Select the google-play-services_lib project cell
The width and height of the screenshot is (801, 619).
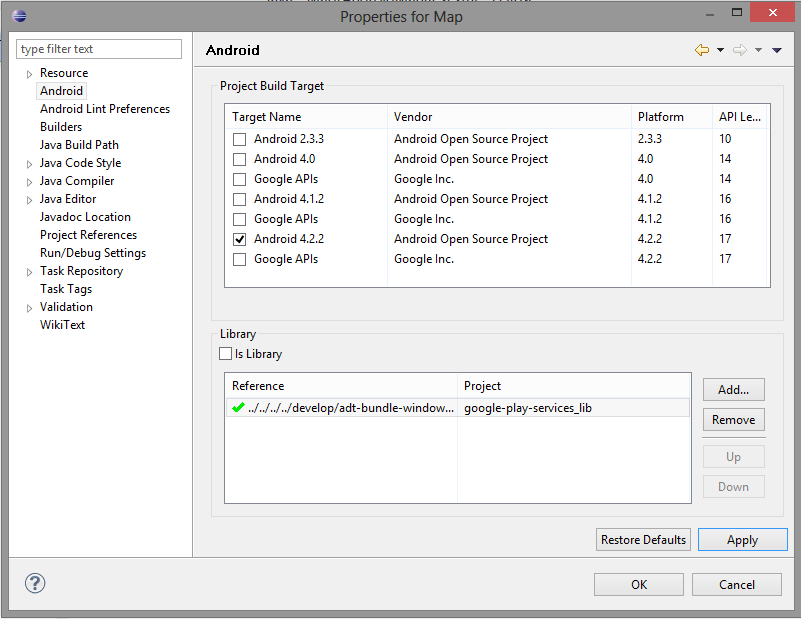coord(528,408)
